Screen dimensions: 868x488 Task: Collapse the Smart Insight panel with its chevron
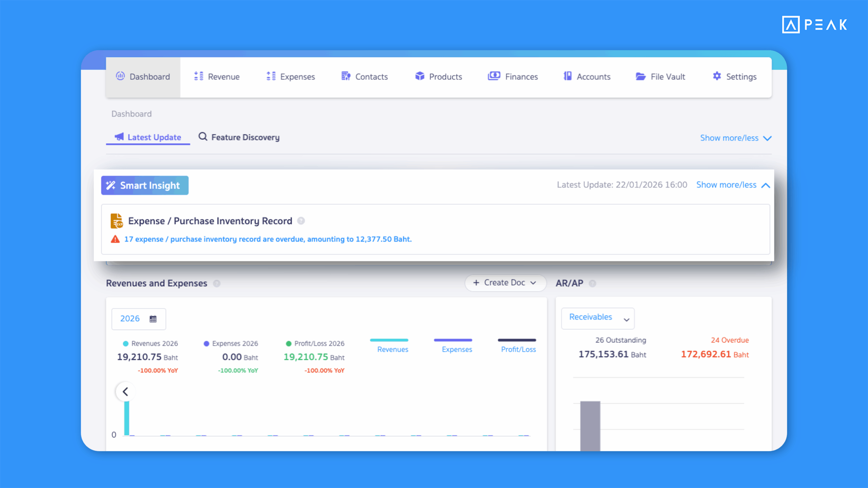[766, 185]
